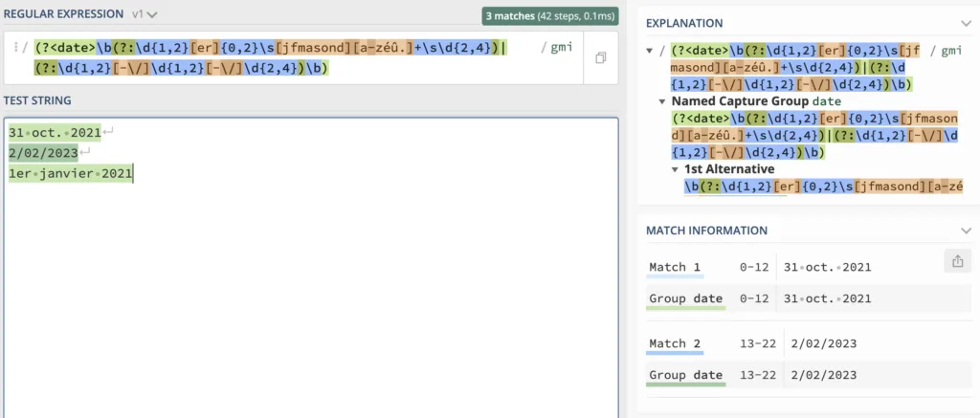Collapse the Explanation panel chevron
980x418 pixels.
click(966, 23)
